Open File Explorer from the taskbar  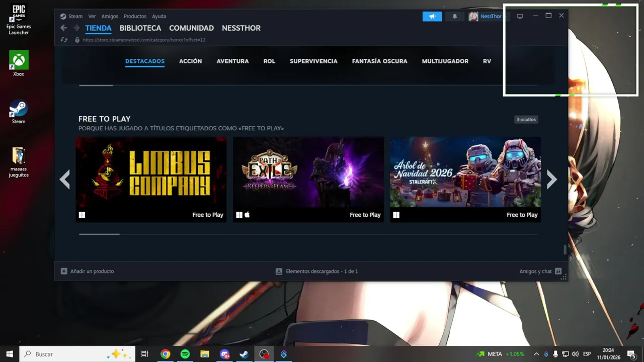[x=204, y=354]
